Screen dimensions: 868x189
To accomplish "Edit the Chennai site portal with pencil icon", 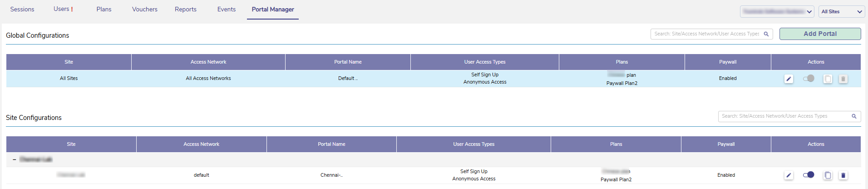I will pyautogui.click(x=789, y=175).
